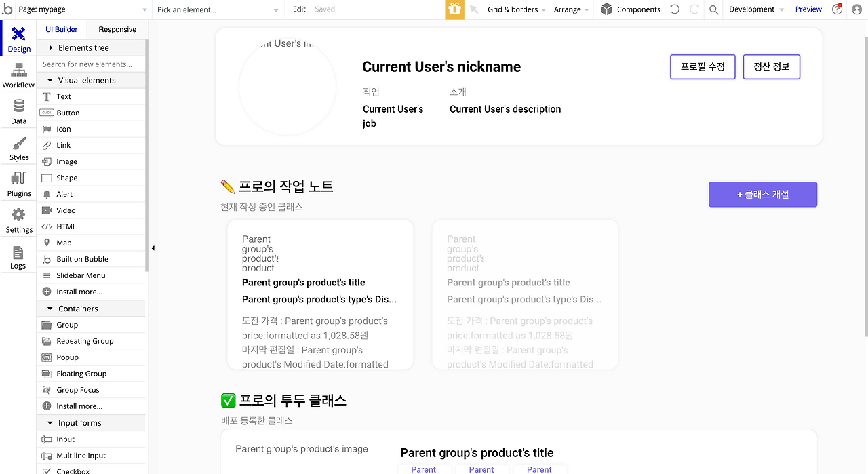
Task: Open the Data section icon
Action: 18,111
